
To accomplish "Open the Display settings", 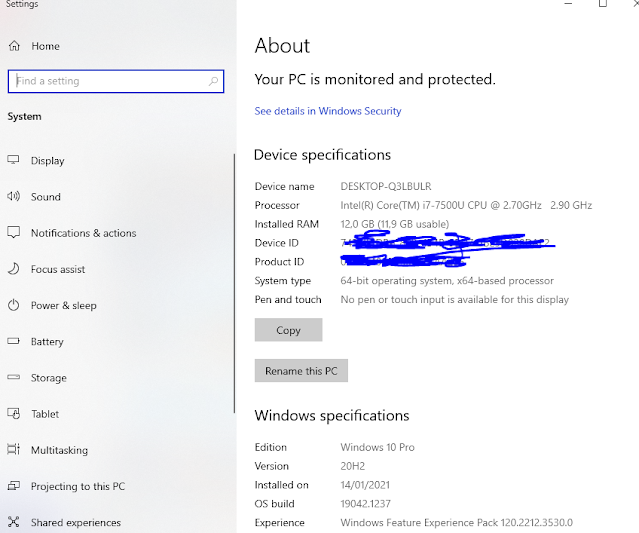I will tap(48, 161).
